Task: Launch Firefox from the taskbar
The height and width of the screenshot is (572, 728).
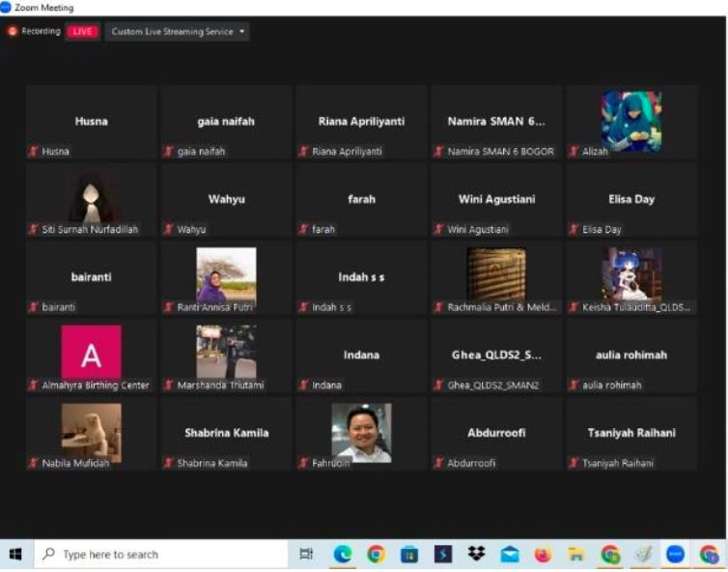Action: 543,555
